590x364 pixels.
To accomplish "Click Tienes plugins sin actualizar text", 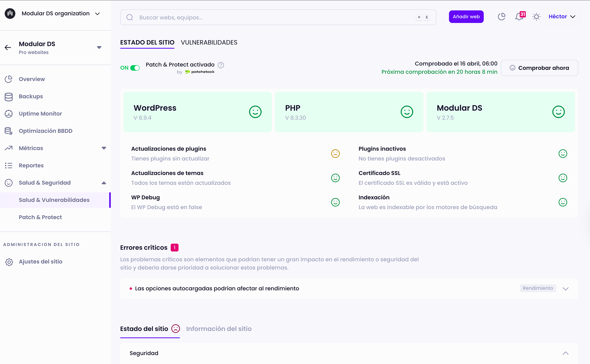I will (170, 159).
